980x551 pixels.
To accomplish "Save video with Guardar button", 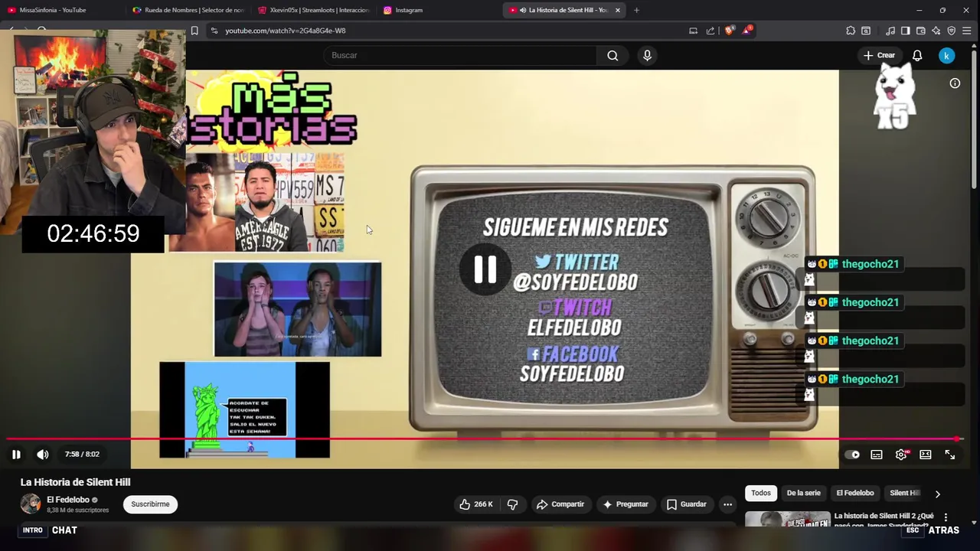I will pyautogui.click(x=687, y=504).
